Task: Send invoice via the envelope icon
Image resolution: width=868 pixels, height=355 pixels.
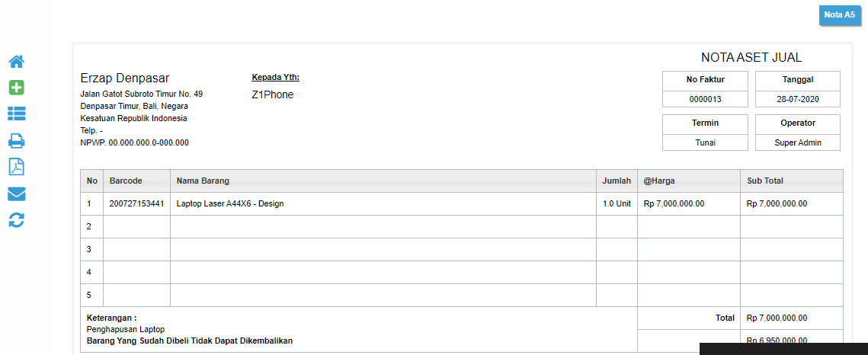Action: 17,194
